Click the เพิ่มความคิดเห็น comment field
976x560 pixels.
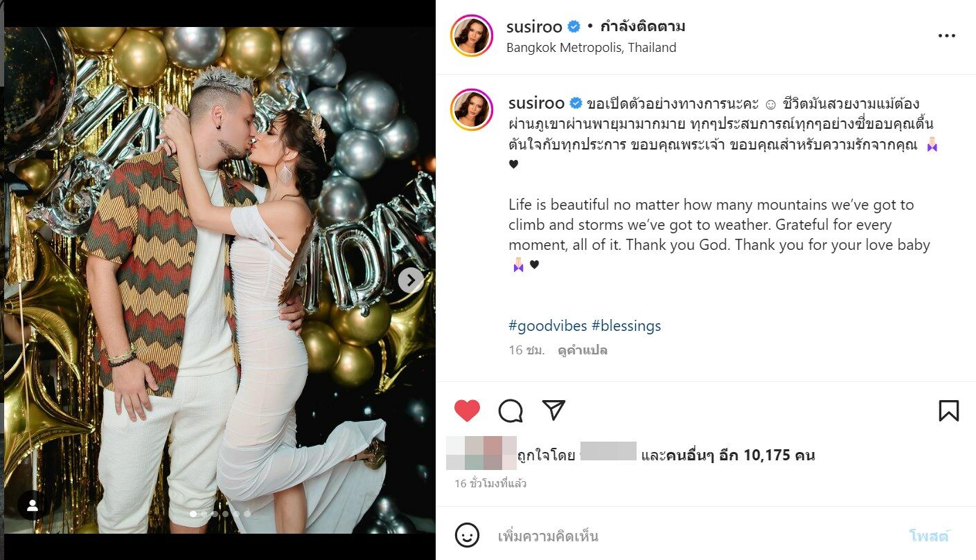tap(693, 536)
